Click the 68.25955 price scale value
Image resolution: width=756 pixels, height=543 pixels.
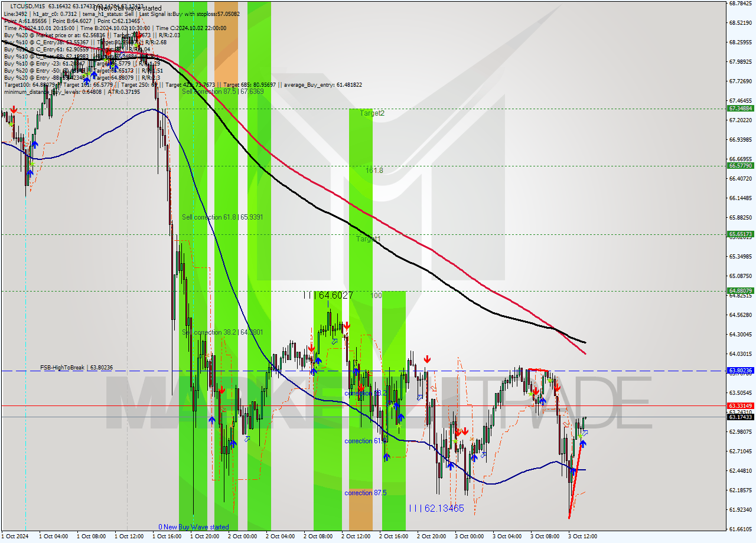point(741,42)
